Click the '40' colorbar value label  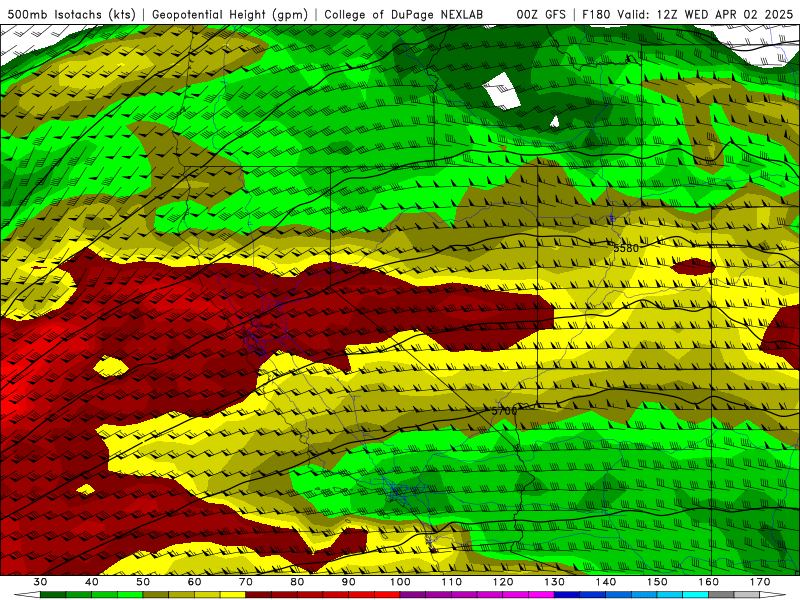92,582
